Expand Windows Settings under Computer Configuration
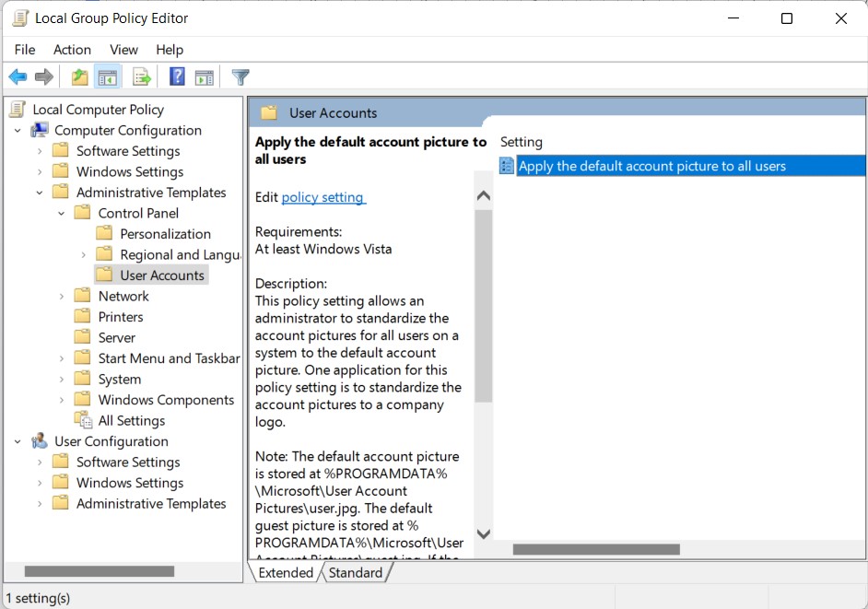This screenshot has height=609, width=868. coord(40,172)
